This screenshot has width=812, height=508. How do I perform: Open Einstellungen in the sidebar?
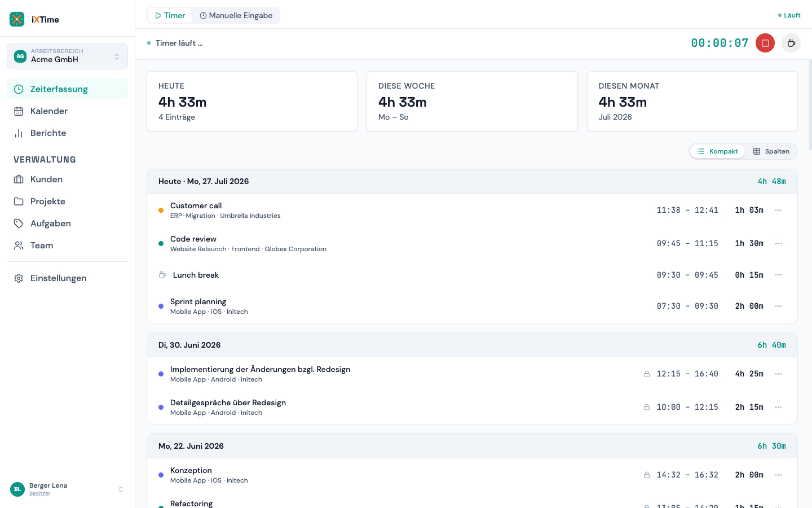(x=67, y=278)
